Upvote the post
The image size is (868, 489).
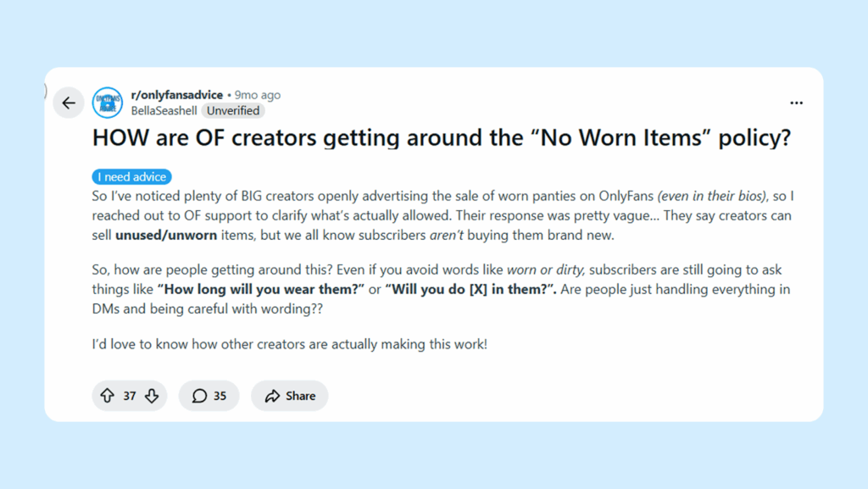click(x=108, y=396)
